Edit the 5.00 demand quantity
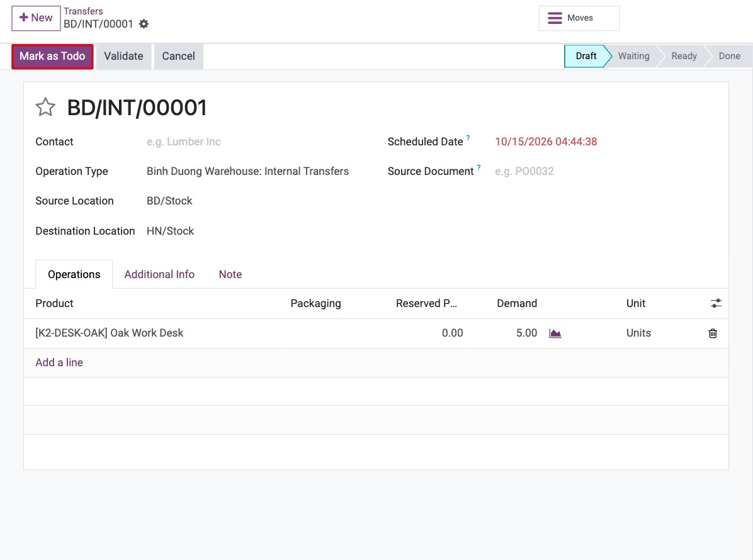This screenshot has height=560, width=753. point(526,333)
